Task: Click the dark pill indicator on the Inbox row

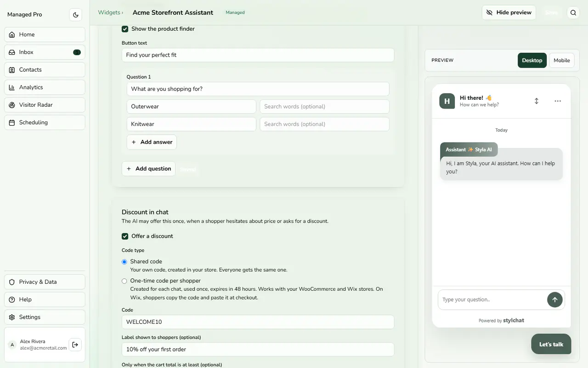Action: coord(77,52)
